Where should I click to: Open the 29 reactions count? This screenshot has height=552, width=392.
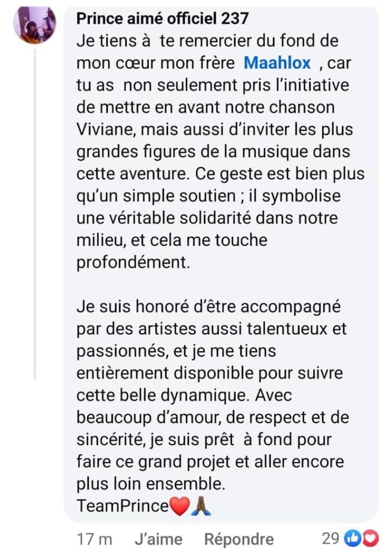(x=330, y=538)
